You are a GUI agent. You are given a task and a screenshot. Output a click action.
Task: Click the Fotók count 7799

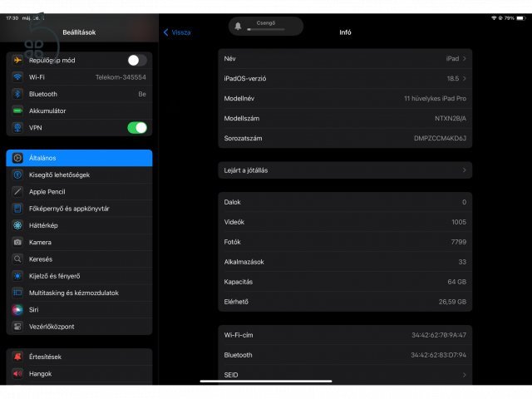pos(458,242)
